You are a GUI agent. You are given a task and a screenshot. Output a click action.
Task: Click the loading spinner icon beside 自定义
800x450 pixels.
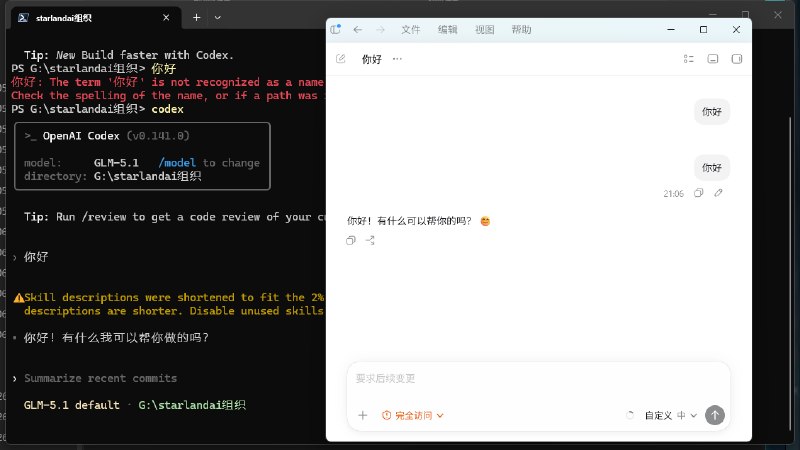(x=630, y=415)
